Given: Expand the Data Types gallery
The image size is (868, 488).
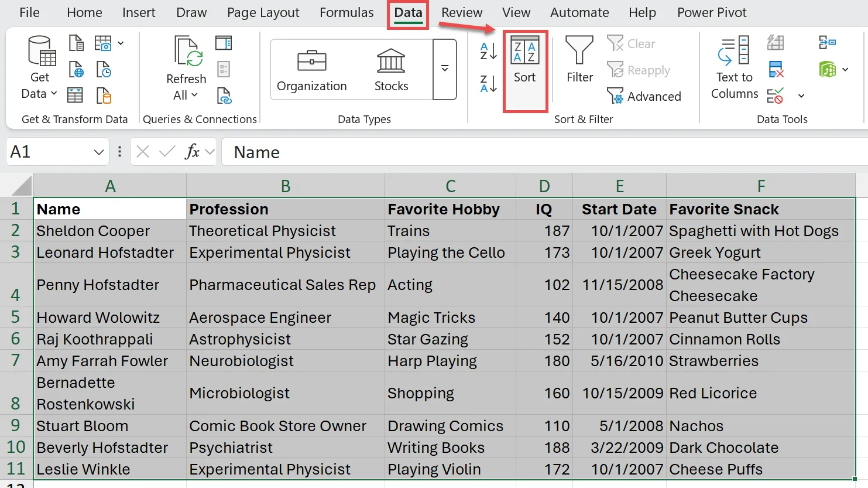Looking at the screenshot, I should tap(445, 69).
